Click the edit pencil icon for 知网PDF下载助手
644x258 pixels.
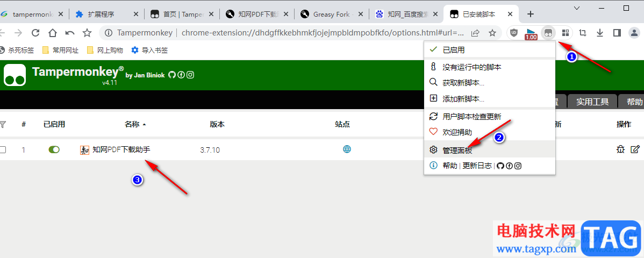click(x=635, y=149)
